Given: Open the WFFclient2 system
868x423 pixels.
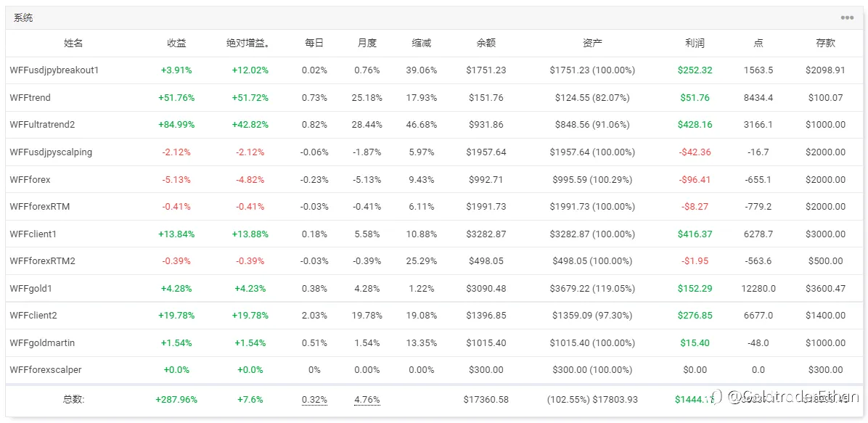Looking at the screenshot, I should click(33, 316).
